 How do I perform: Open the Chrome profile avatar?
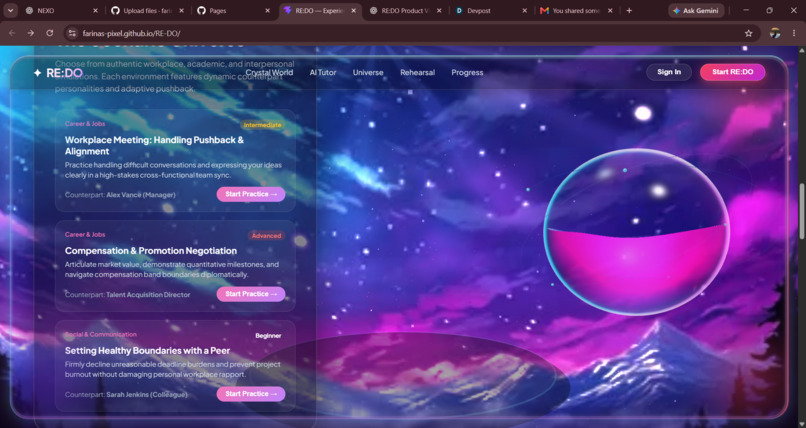[x=775, y=33]
